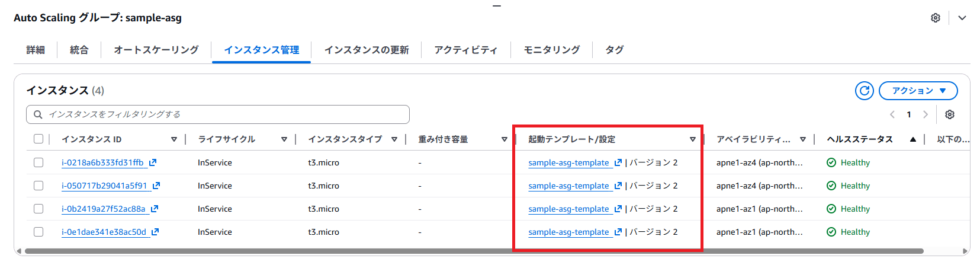Open the オートスケーリング tab
The image size is (980, 268).
[x=156, y=50]
